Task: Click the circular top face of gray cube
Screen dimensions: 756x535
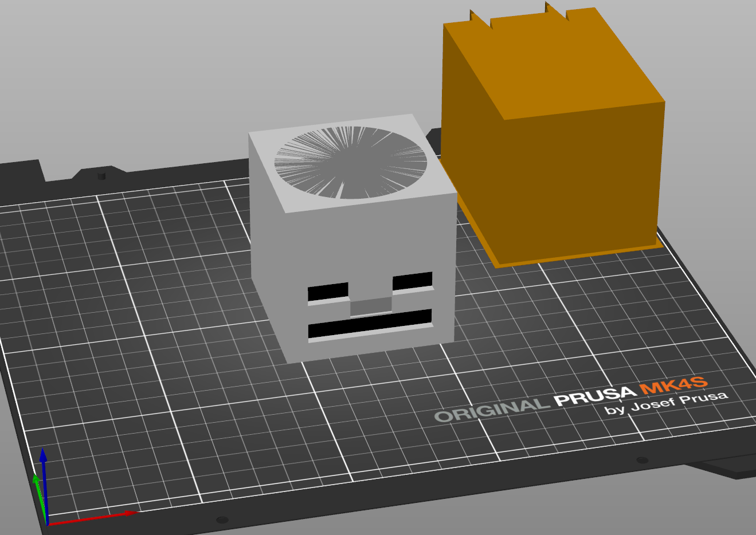Action: point(351,163)
